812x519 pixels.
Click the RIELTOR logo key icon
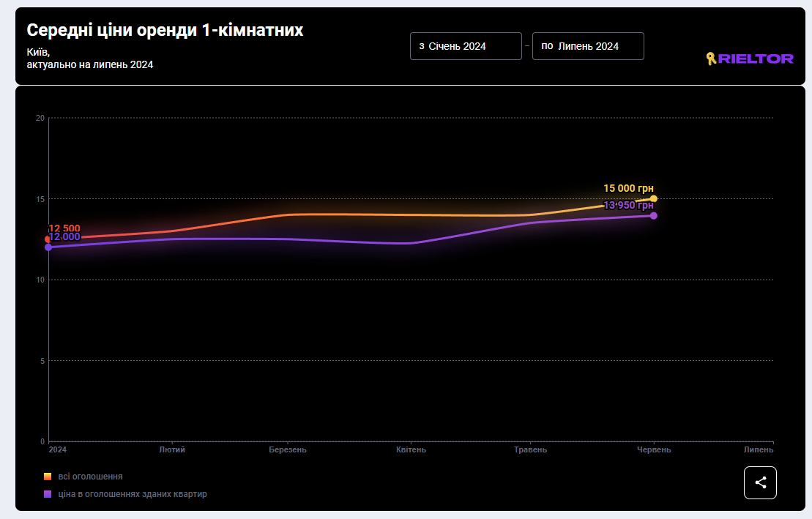tap(710, 59)
